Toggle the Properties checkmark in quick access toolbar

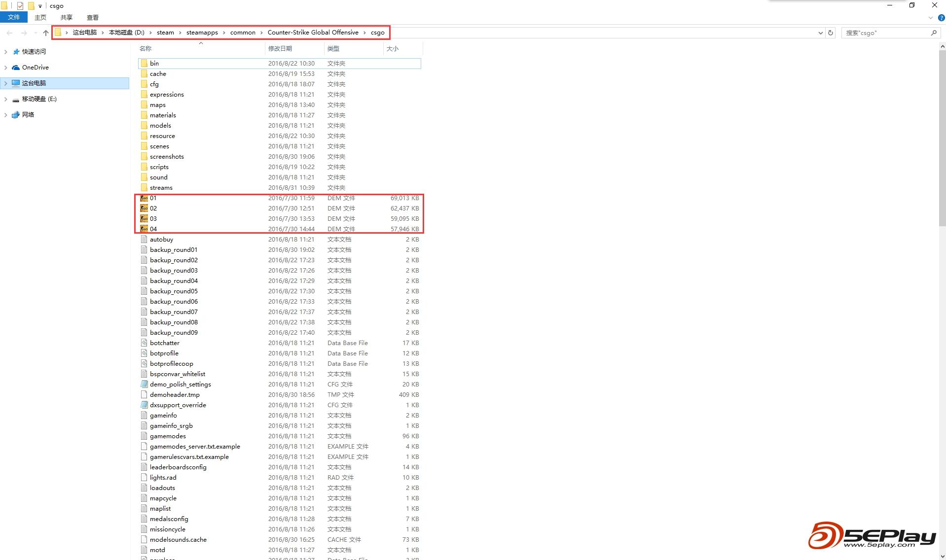point(20,6)
